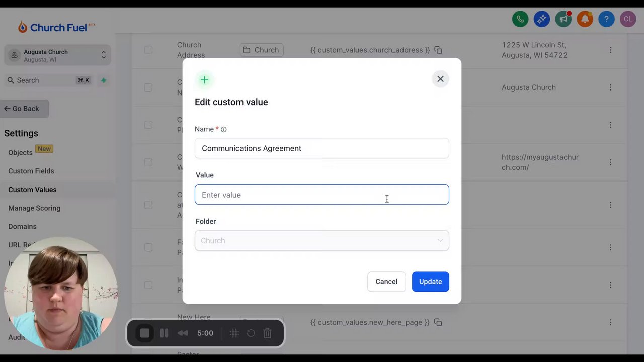This screenshot has height=362, width=644.
Task: Click the Go Back button
Action: coord(25,109)
